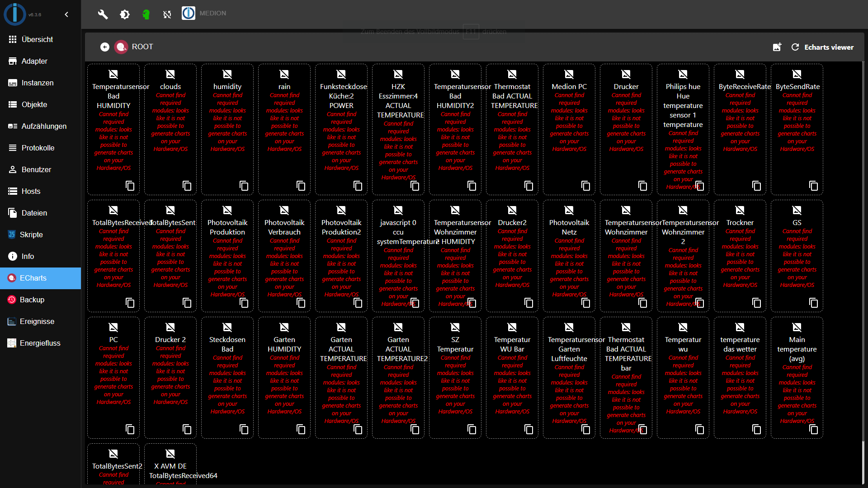Click the Echarts viewer title
Screen dimensions: 868x488
point(829,47)
